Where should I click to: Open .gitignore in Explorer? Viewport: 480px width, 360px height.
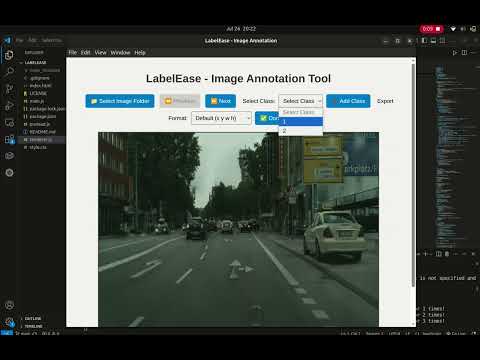coord(39,78)
